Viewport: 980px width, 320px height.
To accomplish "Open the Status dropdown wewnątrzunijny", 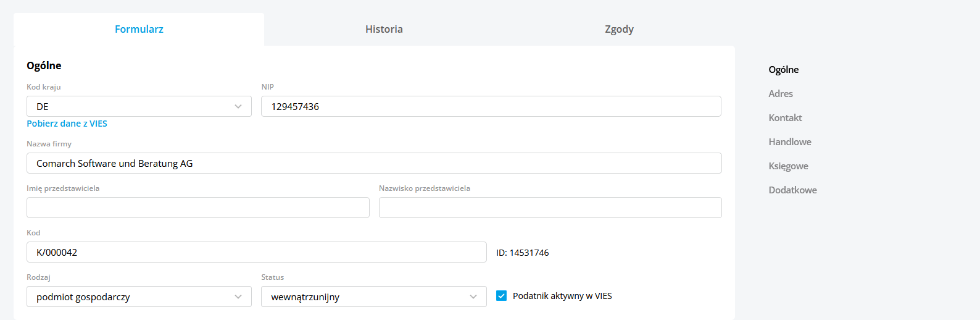I will [x=374, y=297].
